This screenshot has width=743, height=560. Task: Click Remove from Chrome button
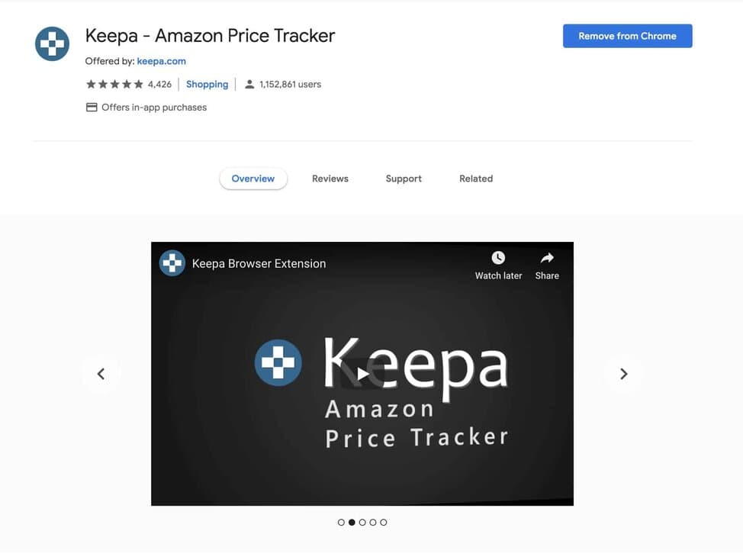[627, 36]
